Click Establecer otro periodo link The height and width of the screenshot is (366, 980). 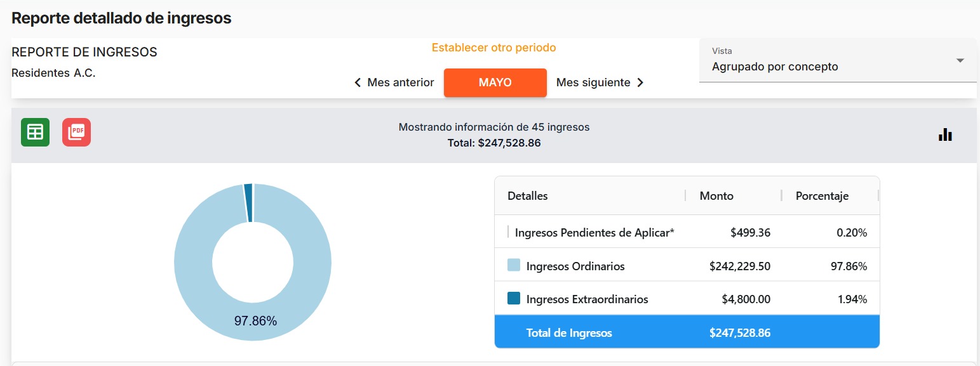(493, 48)
